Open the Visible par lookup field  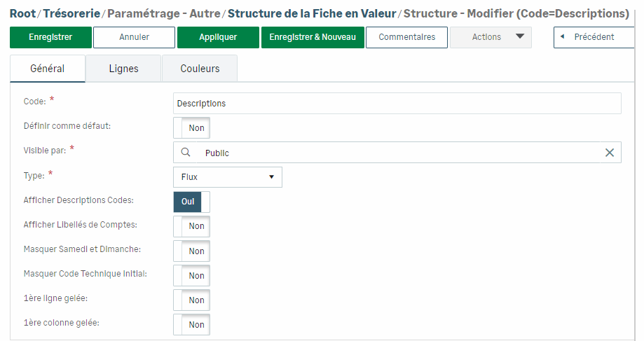click(x=399, y=153)
